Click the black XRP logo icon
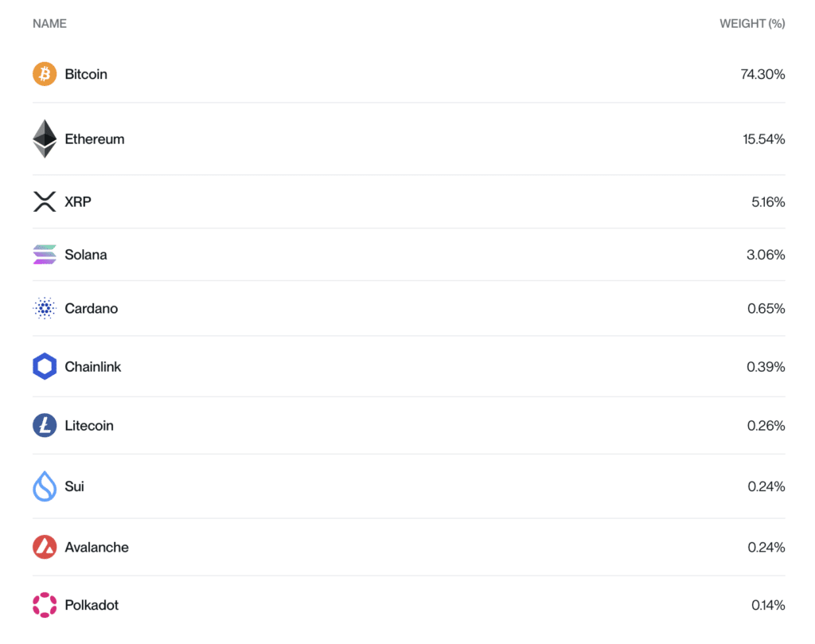The image size is (815, 644). (45, 201)
